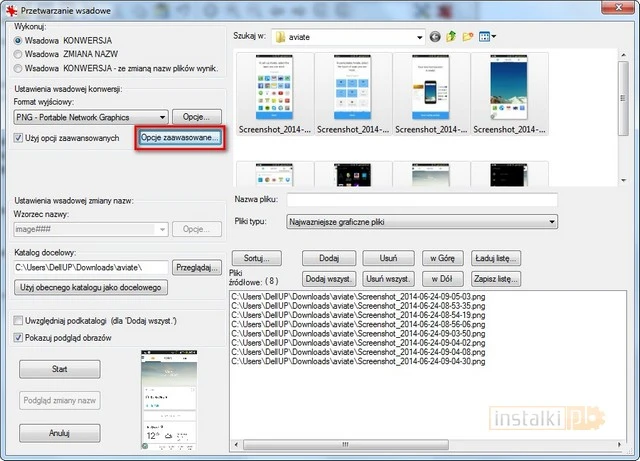The image size is (640, 461).
Task: Click the 'Sortuj...' button
Action: (256, 258)
